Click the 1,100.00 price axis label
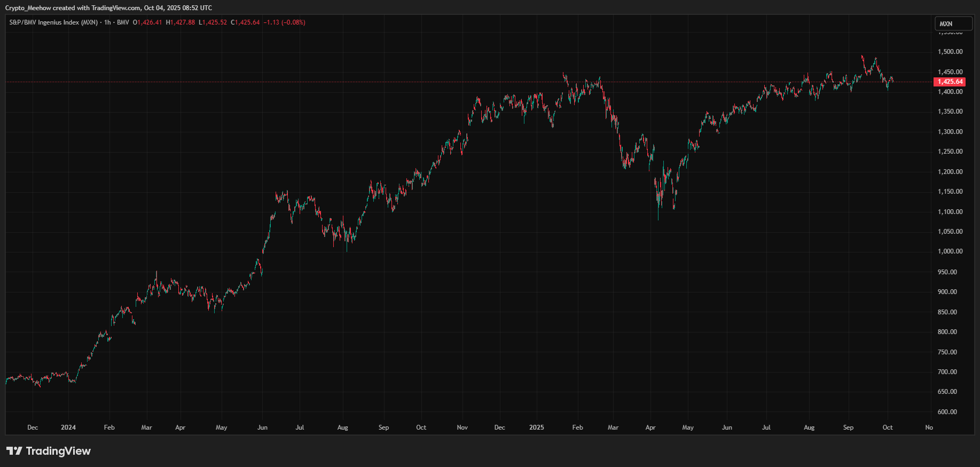 click(x=950, y=212)
